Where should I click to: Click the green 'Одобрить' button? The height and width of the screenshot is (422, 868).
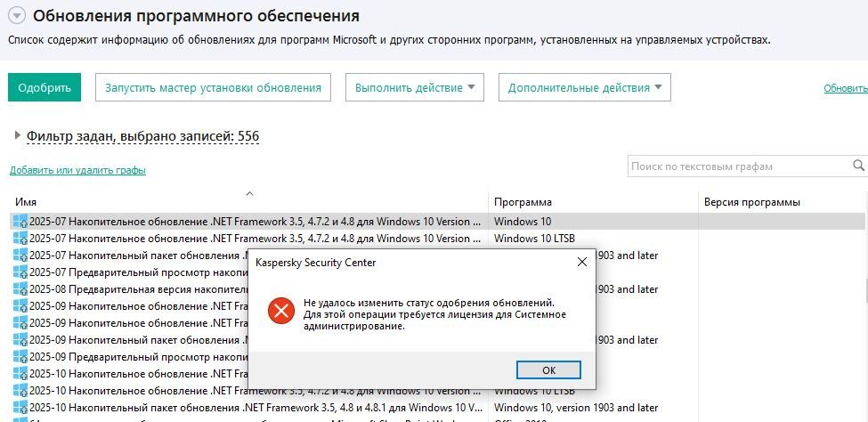(45, 87)
